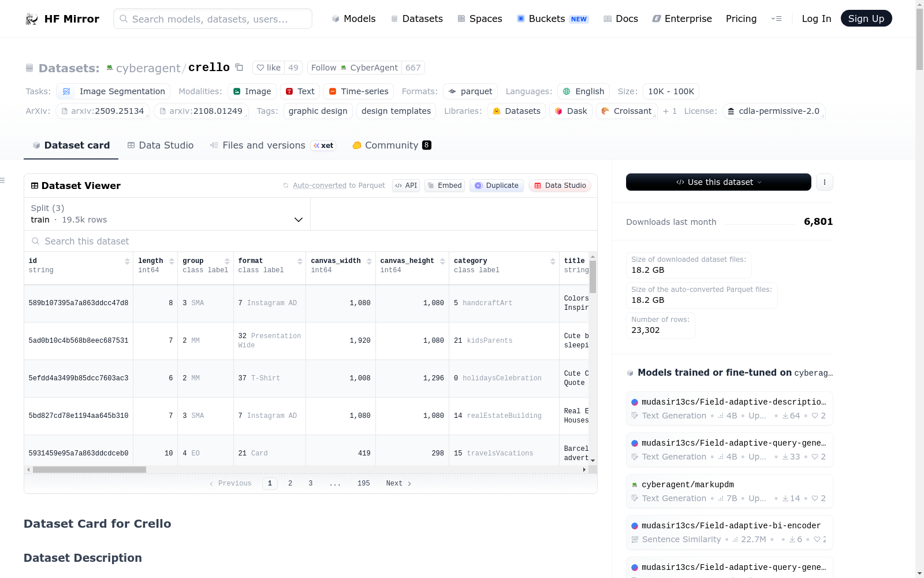Open the cyberagent organization link in title
924x578 pixels.
coord(148,68)
